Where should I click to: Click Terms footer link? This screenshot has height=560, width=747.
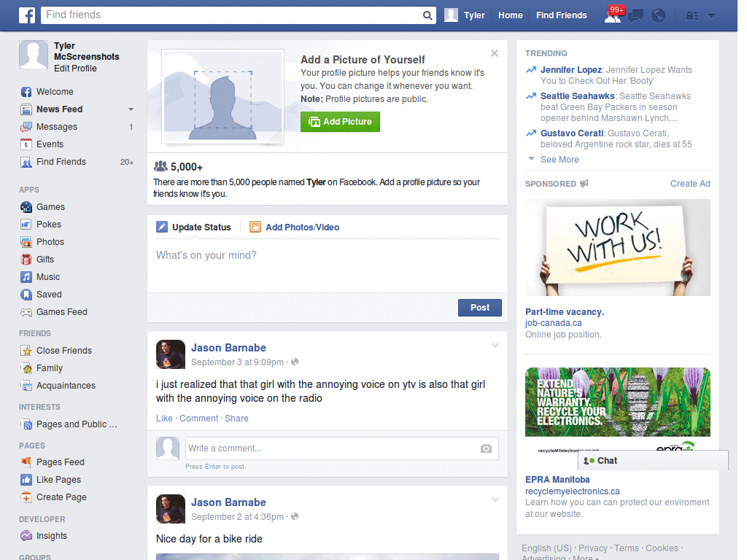627,548
